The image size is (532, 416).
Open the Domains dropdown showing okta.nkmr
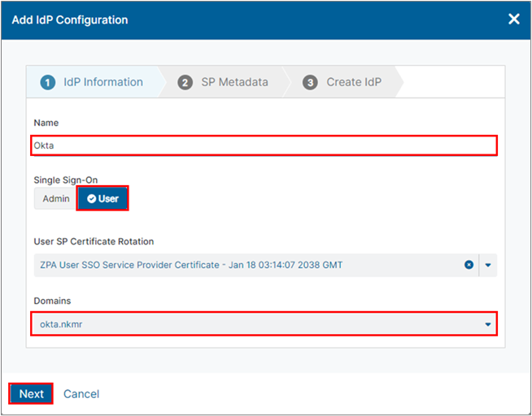tap(264, 324)
